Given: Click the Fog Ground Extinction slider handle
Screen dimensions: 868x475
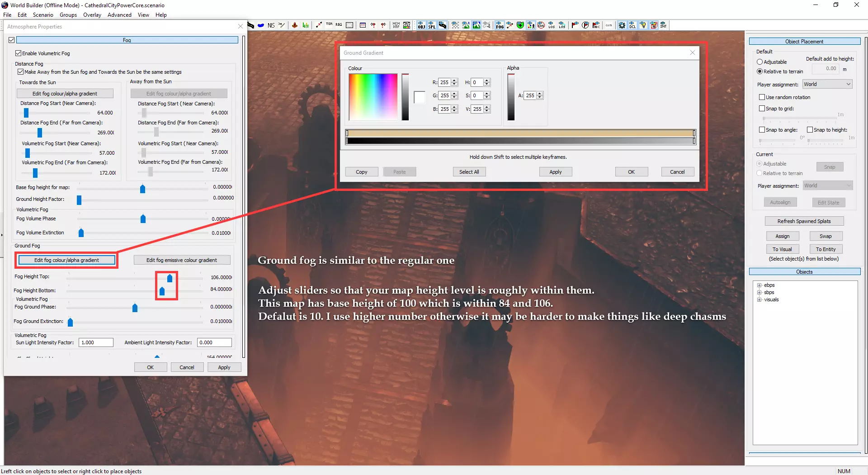Looking at the screenshot, I should 71,322.
